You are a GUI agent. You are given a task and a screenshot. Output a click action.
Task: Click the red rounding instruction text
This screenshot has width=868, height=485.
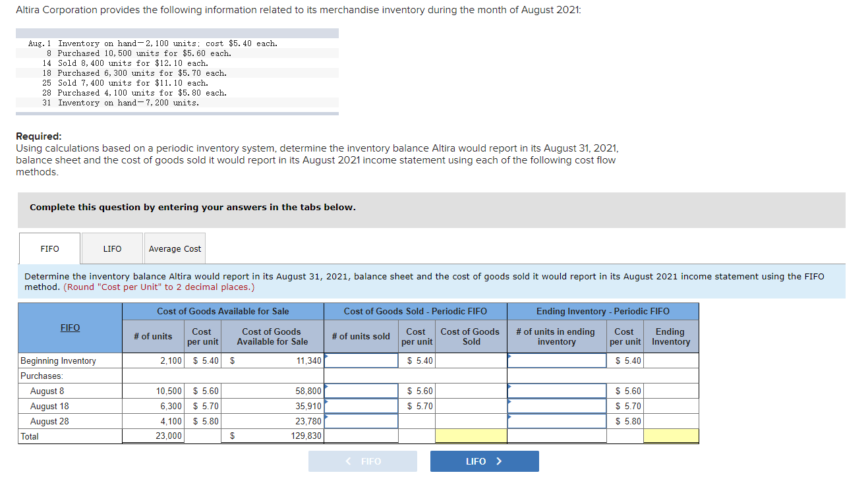159,287
